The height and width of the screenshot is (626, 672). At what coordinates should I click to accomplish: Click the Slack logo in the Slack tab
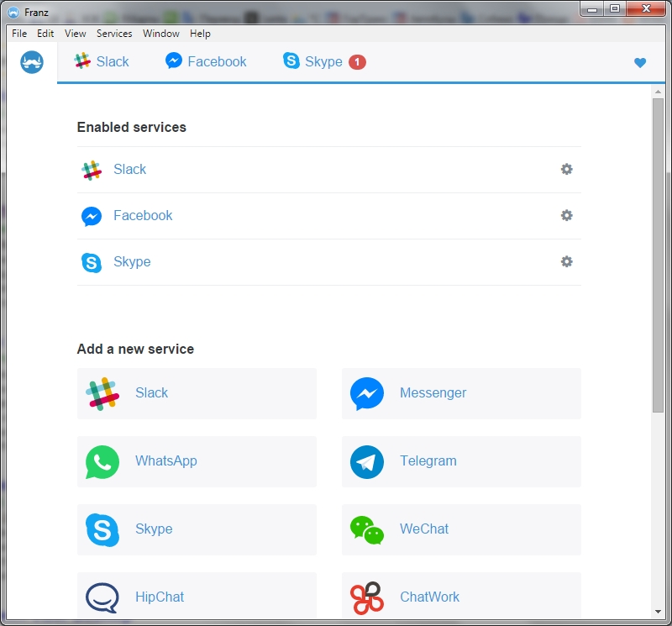click(x=82, y=60)
